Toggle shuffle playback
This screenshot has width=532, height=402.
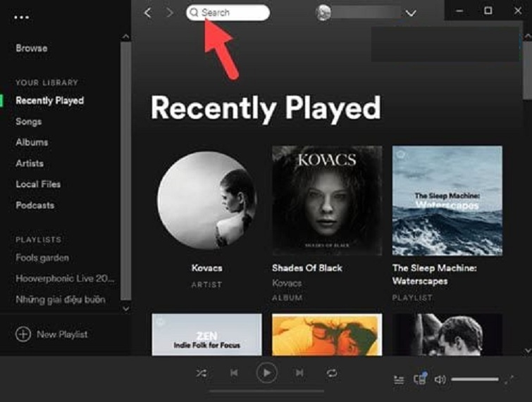click(x=202, y=373)
